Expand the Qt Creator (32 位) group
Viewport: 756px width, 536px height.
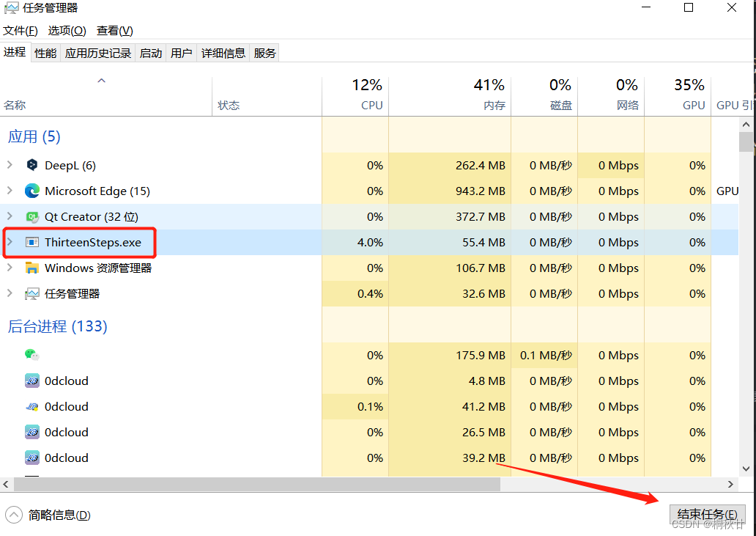pyautogui.click(x=10, y=216)
